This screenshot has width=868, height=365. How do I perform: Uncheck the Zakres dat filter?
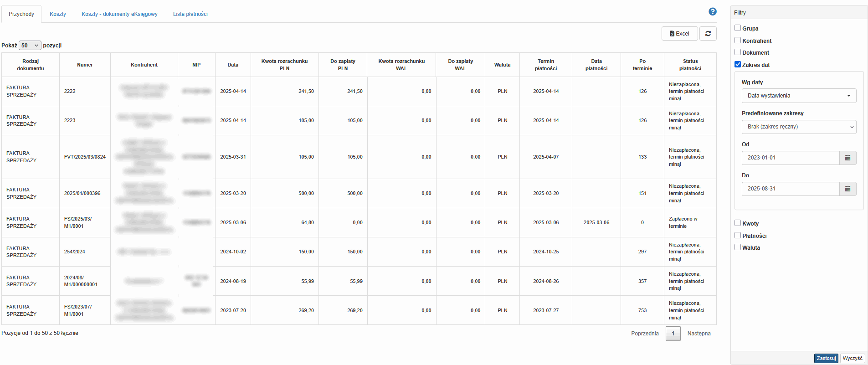(738, 65)
